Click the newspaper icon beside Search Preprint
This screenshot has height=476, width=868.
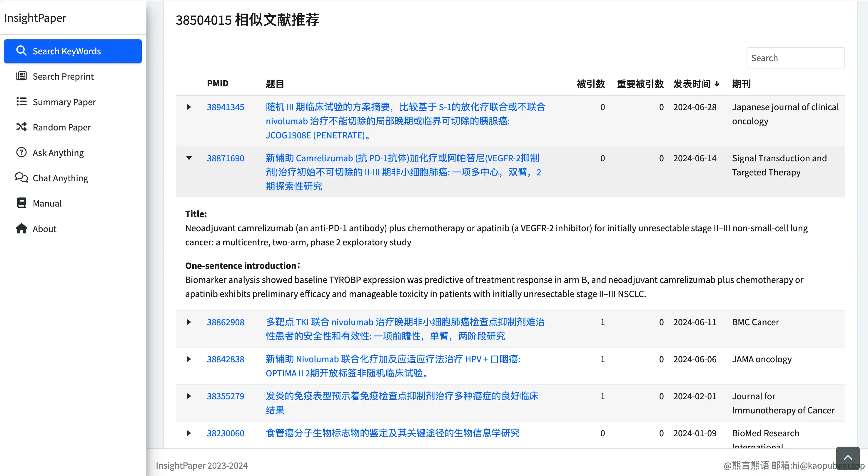pyautogui.click(x=21, y=76)
